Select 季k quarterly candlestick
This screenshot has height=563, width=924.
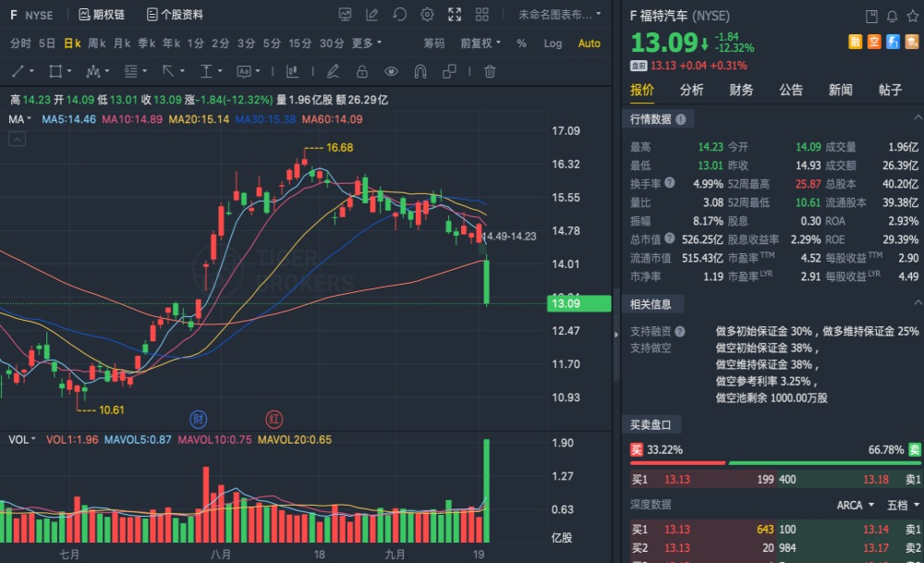coord(147,43)
